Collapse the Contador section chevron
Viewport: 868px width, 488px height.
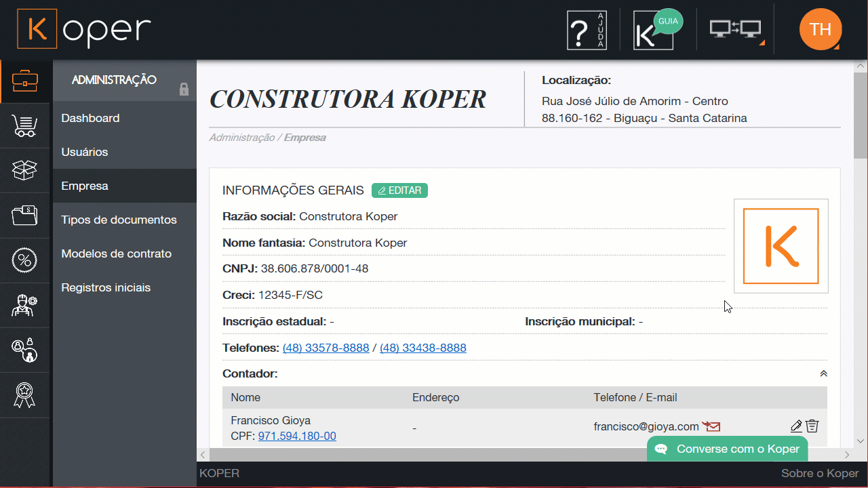pyautogui.click(x=823, y=373)
